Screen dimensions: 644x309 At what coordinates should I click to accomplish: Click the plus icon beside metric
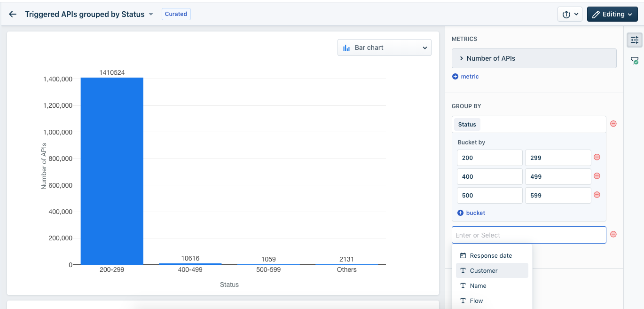[455, 76]
